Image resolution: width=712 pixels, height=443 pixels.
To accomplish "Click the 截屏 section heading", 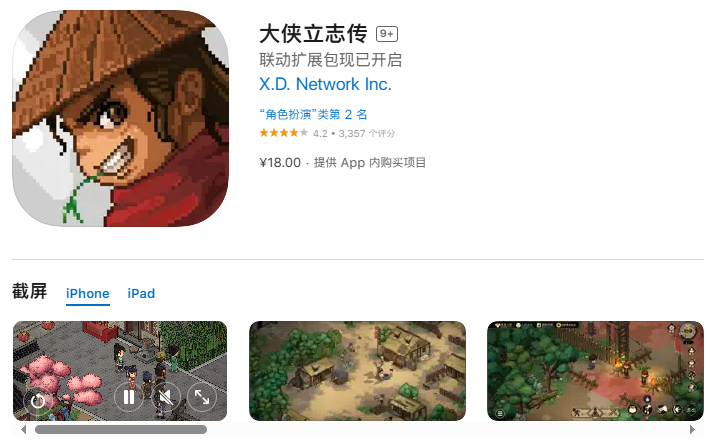I will tap(30, 291).
